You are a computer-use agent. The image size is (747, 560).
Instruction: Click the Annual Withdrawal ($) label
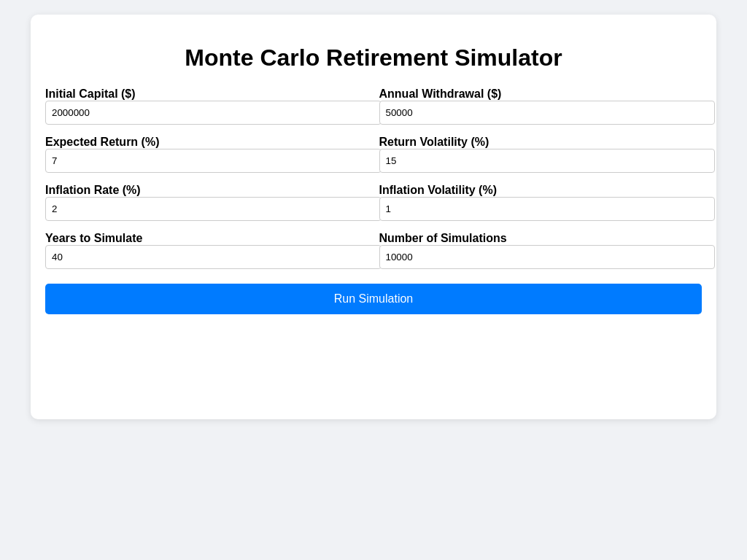click(440, 93)
